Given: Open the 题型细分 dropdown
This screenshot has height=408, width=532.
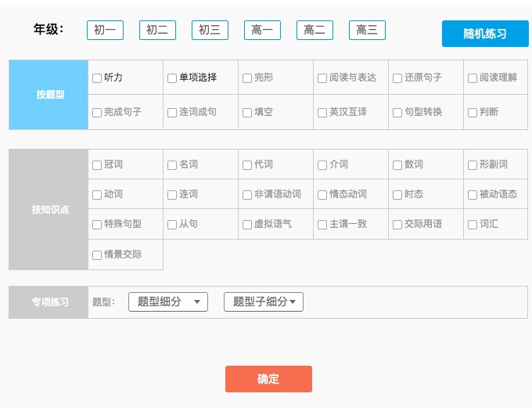Looking at the screenshot, I should (168, 302).
